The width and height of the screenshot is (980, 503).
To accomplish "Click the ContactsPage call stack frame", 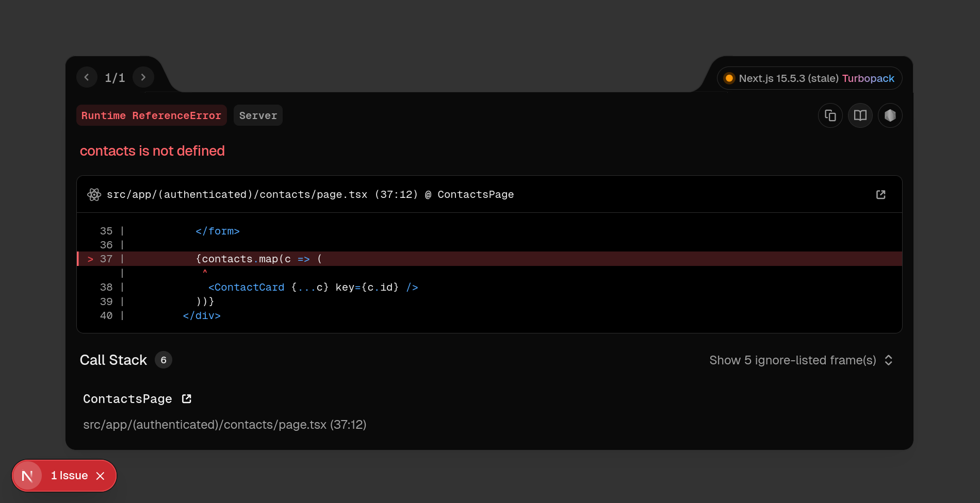I will point(127,399).
